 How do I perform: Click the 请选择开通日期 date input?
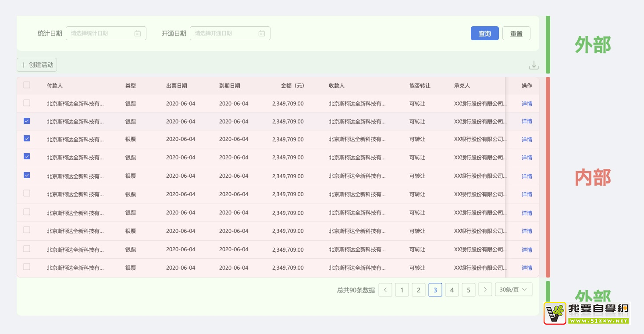point(230,33)
